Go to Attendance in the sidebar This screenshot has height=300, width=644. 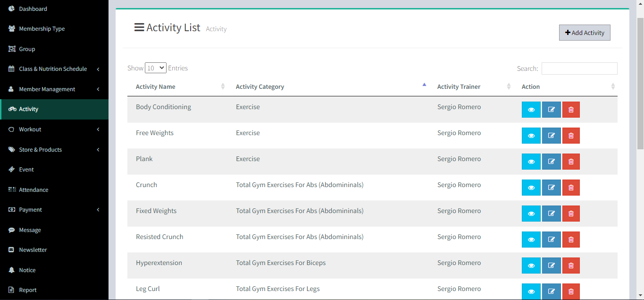pos(33,190)
